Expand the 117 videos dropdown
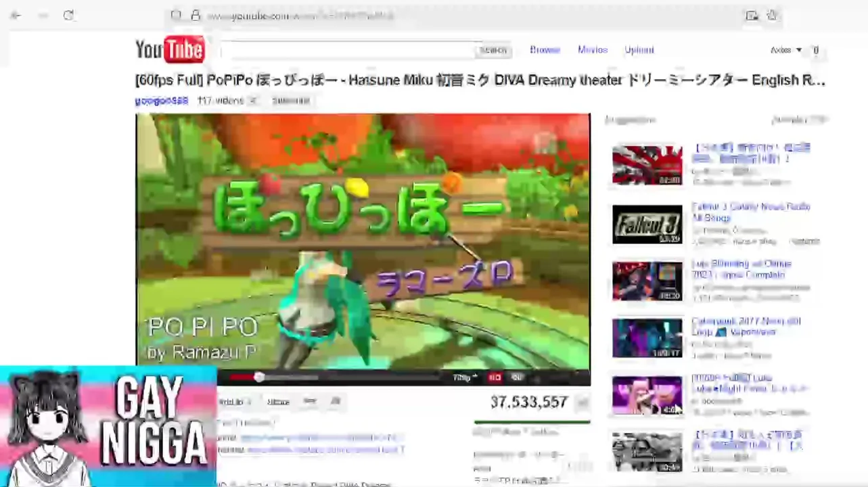 pyautogui.click(x=253, y=101)
